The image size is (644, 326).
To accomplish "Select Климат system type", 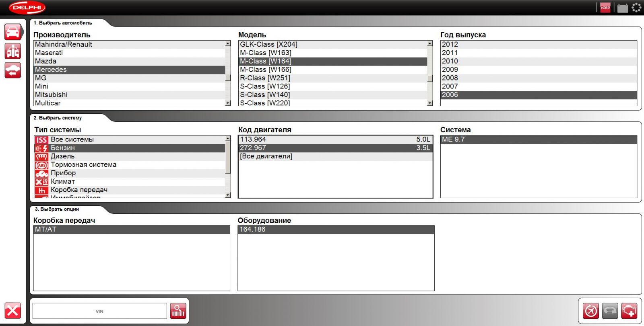I will (129, 182).
